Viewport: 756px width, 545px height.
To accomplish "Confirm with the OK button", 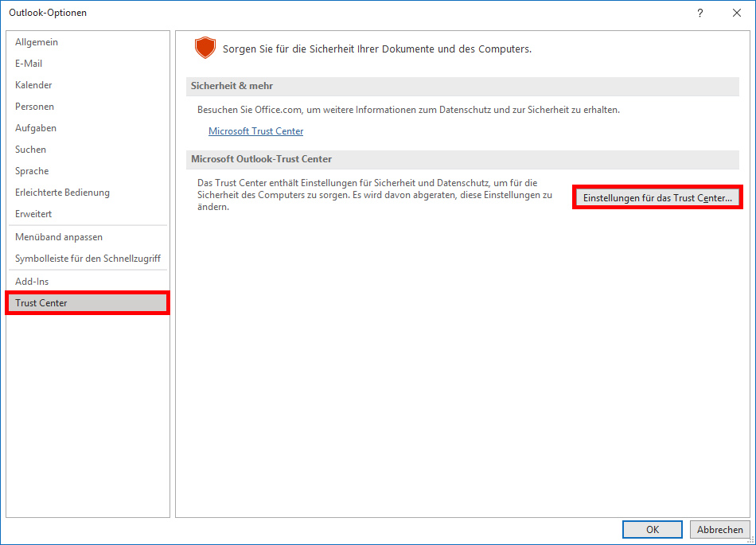I will [653, 530].
